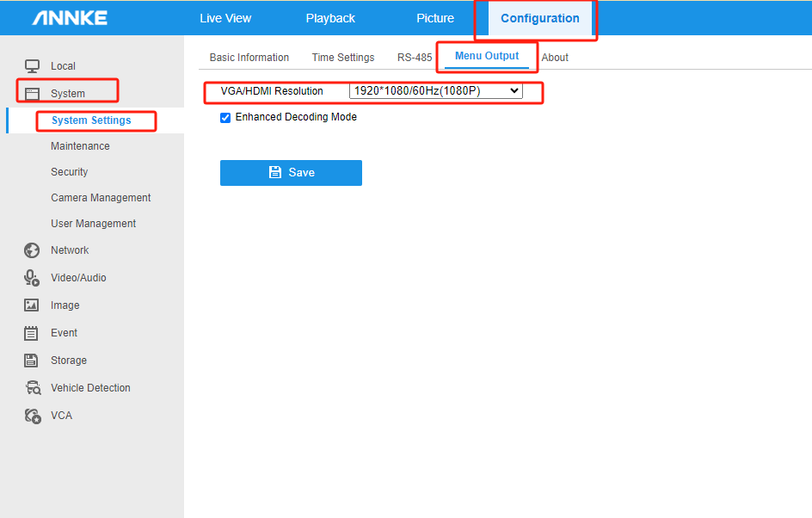Open the About tab
Image resolution: width=812 pixels, height=518 pixels.
pos(555,58)
